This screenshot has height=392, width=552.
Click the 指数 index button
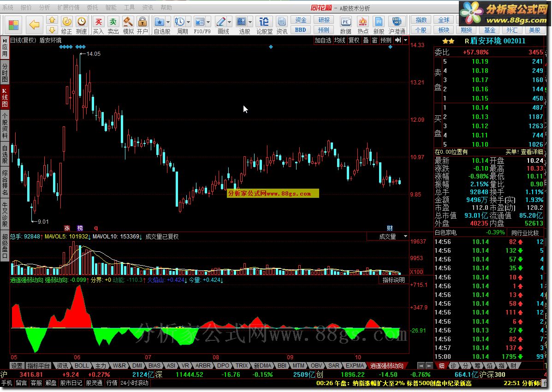pos(421,20)
